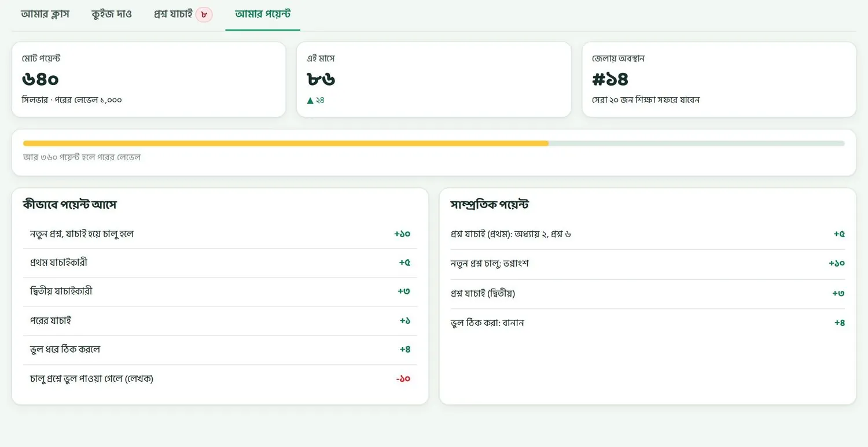
Task: Open the প্রশ্ন যাচাই tab
Action: tap(183, 14)
